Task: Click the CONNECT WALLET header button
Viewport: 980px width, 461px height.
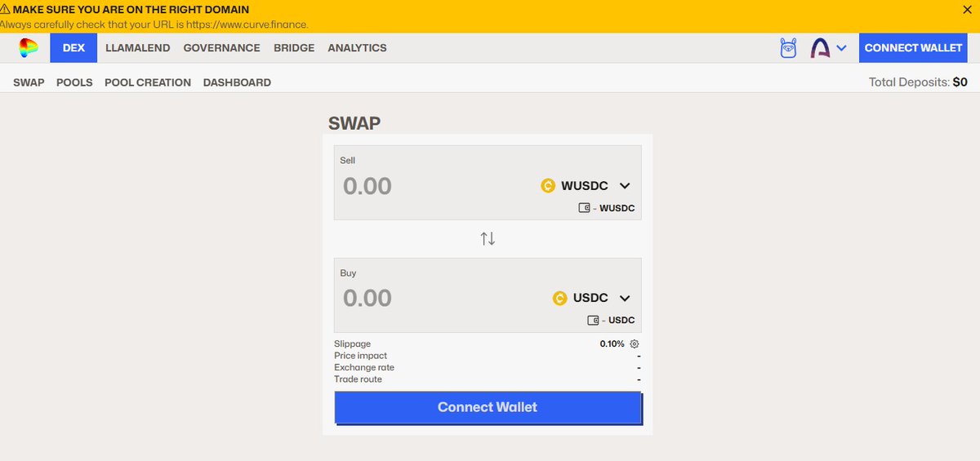Action: pyautogui.click(x=913, y=48)
